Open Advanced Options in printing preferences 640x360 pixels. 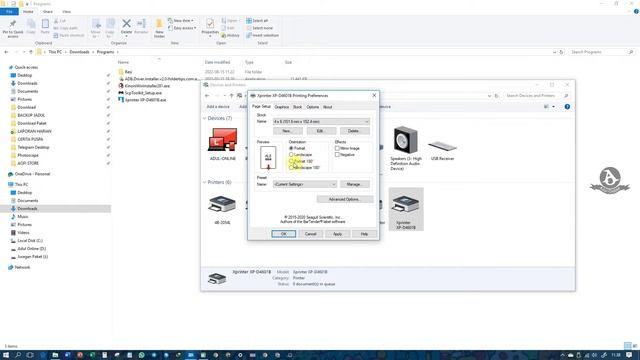click(344, 199)
